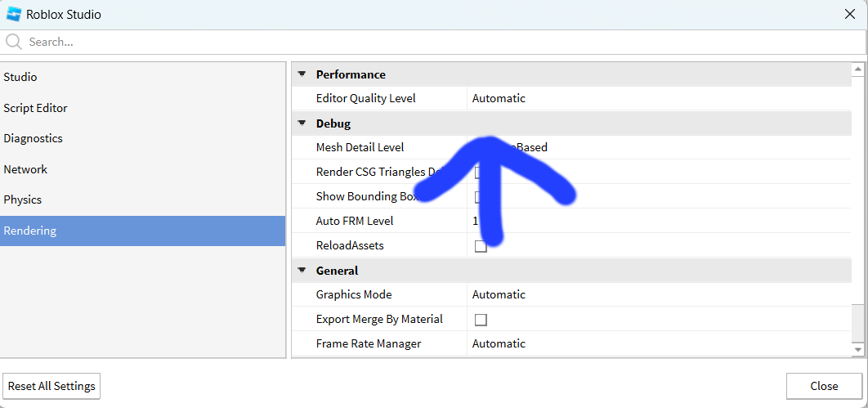
Task: Collapse the General section
Action: [302, 271]
